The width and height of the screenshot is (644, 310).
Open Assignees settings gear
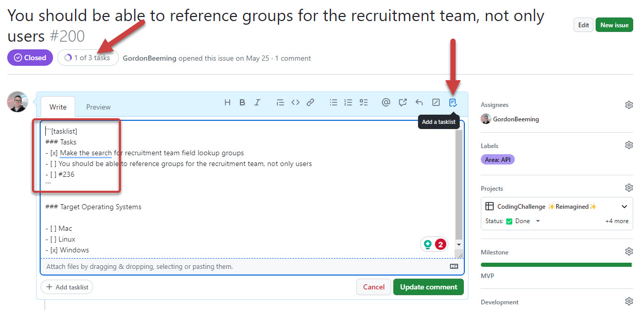[629, 105]
